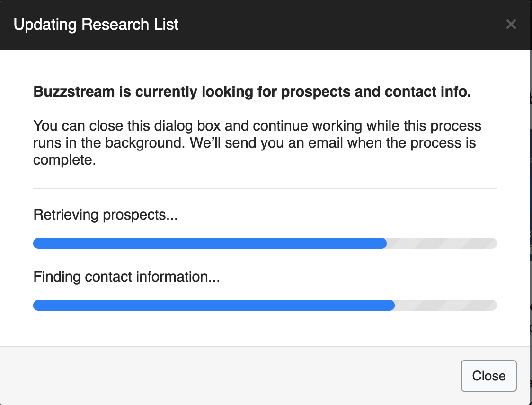Click the word "complete." ending the paragraph

point(64,160)
